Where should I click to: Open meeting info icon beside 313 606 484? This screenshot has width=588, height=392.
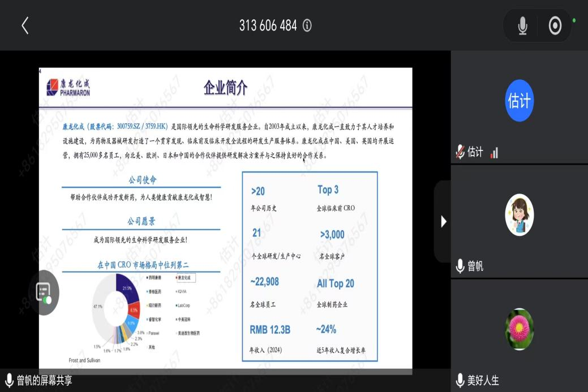click(307, 25)
